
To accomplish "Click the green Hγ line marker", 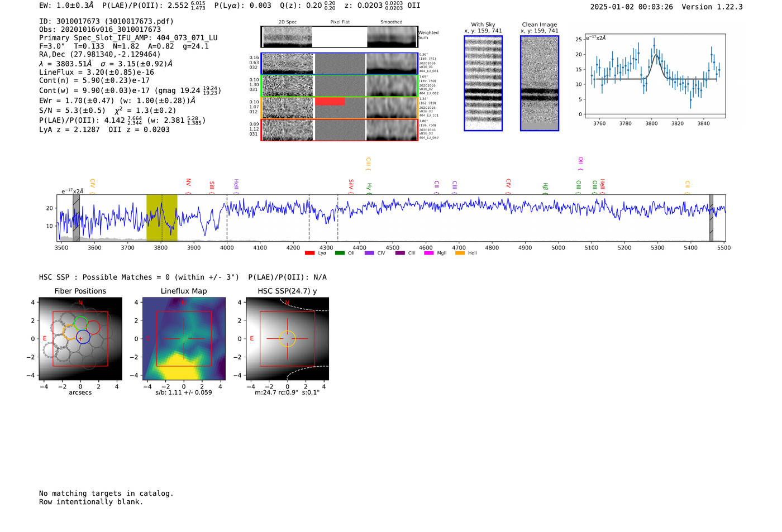I will point(369,188).
